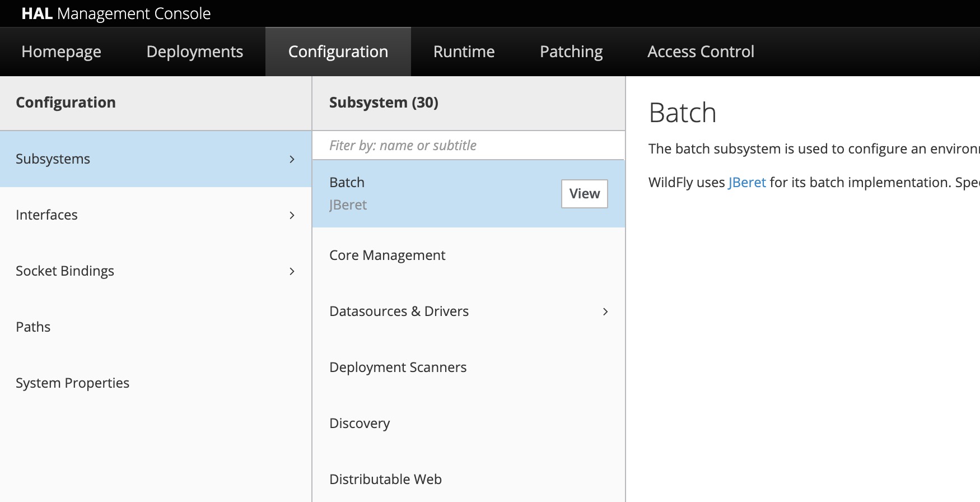
Task: Select the Paths item
Action: click(x=156, y=327)
